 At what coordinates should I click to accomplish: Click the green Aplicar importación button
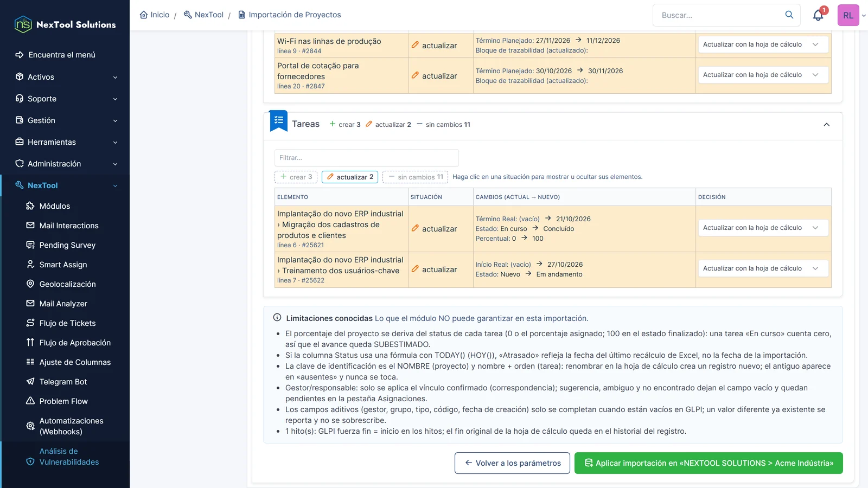[709, 463]
